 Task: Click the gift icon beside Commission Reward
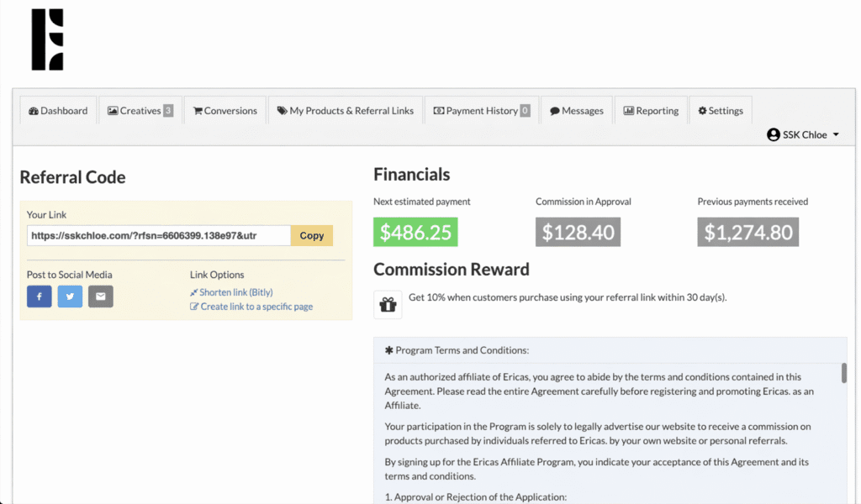[x=388, y=304]
